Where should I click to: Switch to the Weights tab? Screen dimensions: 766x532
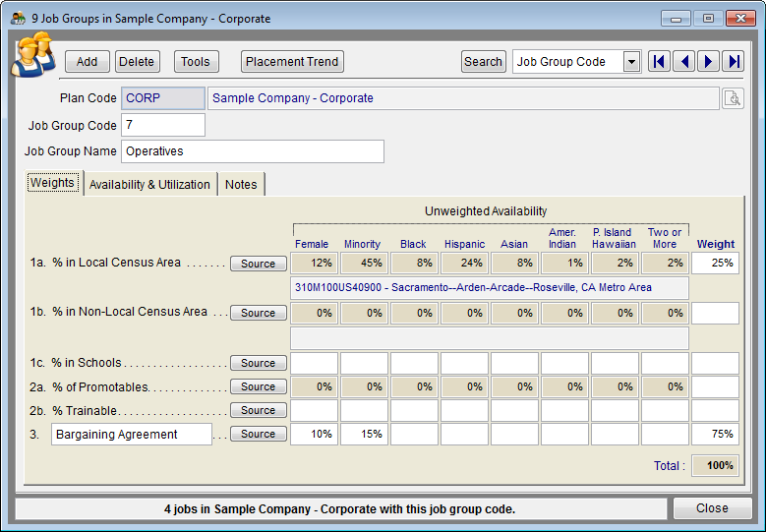[52, 183]
